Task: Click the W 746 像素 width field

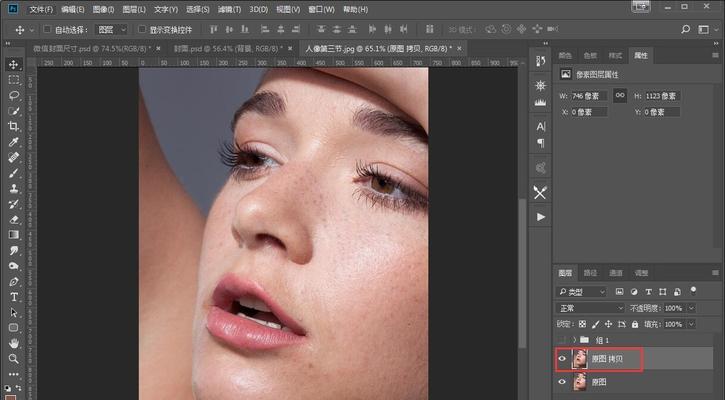Action: [590, 96]
